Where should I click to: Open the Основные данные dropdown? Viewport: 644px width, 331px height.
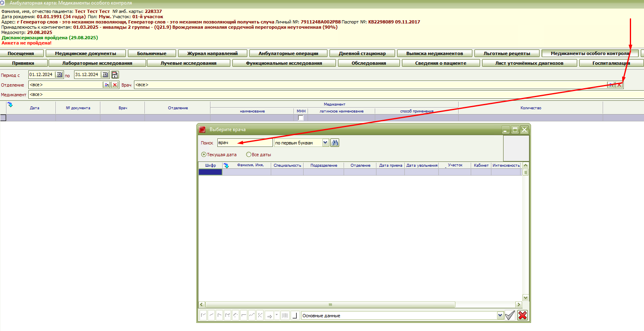500,316
